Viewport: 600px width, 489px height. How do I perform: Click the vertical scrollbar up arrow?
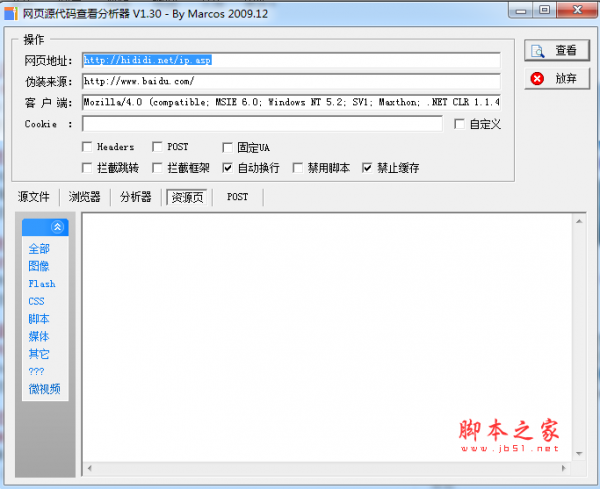coord(579,221)
